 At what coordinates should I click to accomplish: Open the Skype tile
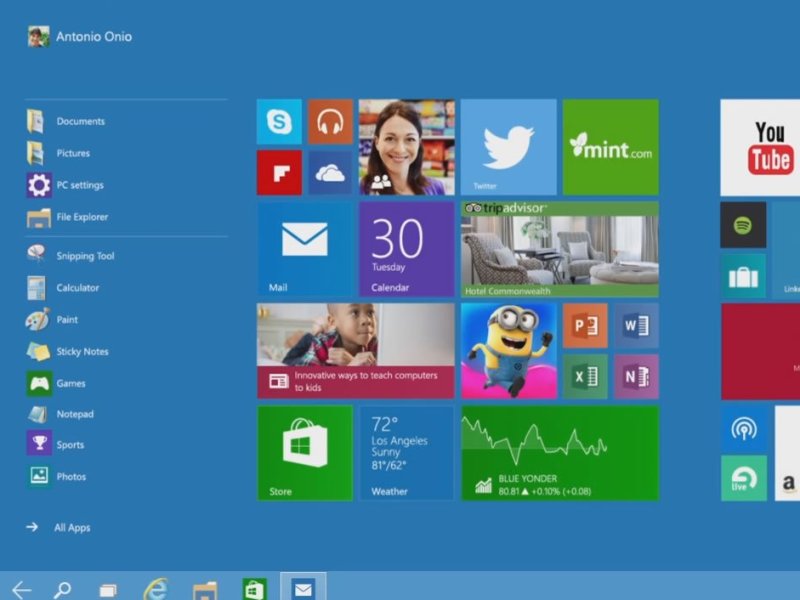(x=279, y=122)
